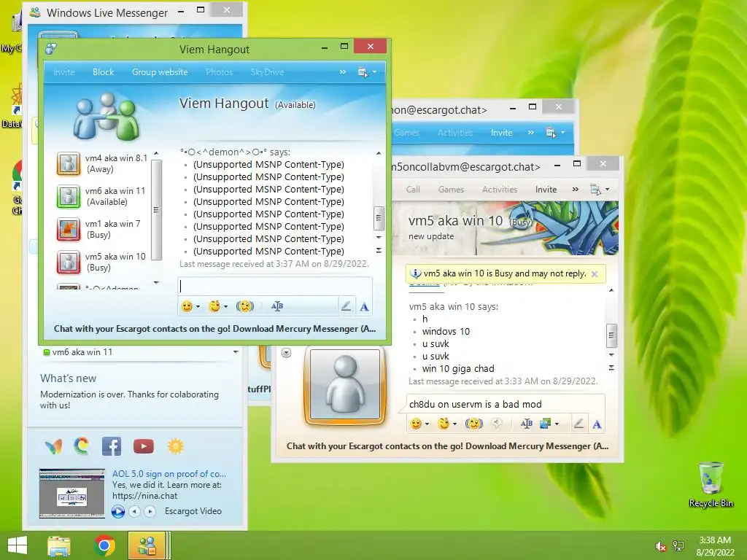Open wink picker in vm5 chat window
The image size is (747, 560).
[x=444, y=424]
